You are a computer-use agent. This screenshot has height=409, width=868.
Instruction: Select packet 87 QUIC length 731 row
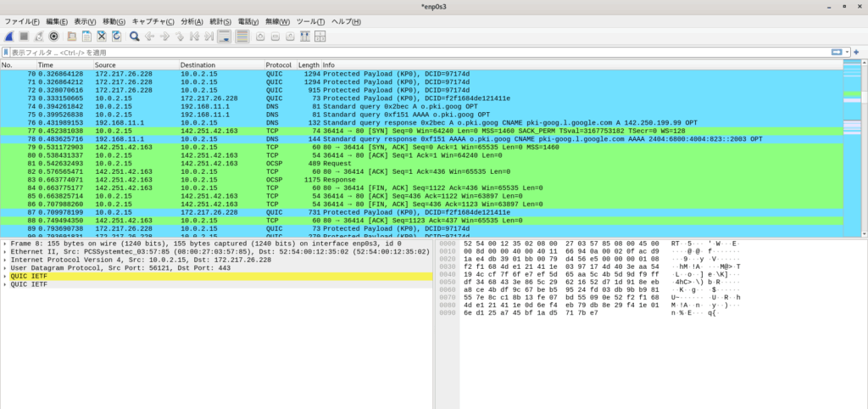click(x=421, y=212)
